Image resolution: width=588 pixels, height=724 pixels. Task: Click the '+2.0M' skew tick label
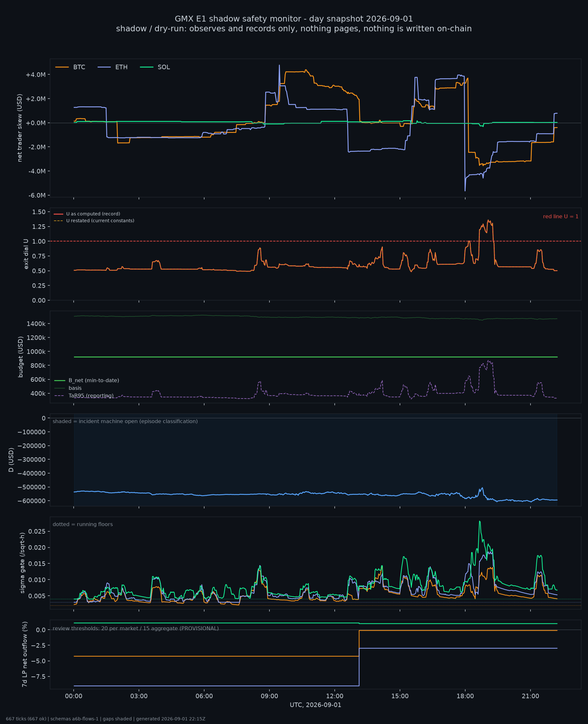[x=36, y=99]
